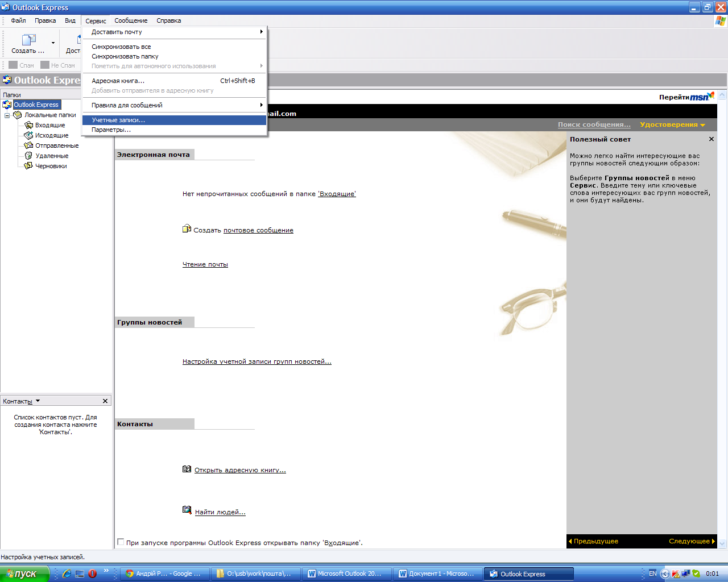This screenshot has width=728, height=582.
Task: Click Поиск сообщения link
Action: click(594, 124)
